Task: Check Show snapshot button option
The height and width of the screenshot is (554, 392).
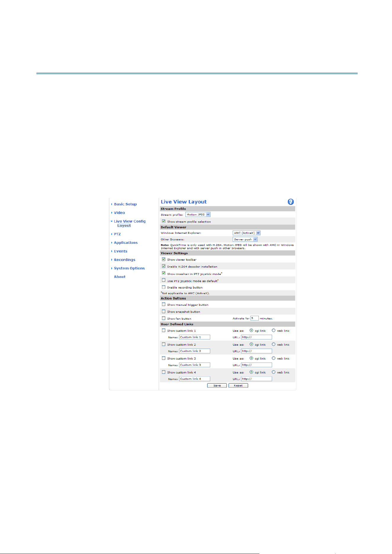Action: (163, 311)
